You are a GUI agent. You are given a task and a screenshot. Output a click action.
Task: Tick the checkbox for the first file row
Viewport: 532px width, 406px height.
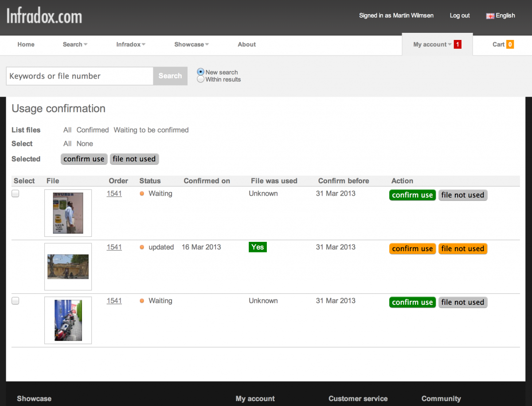(16, 193)
